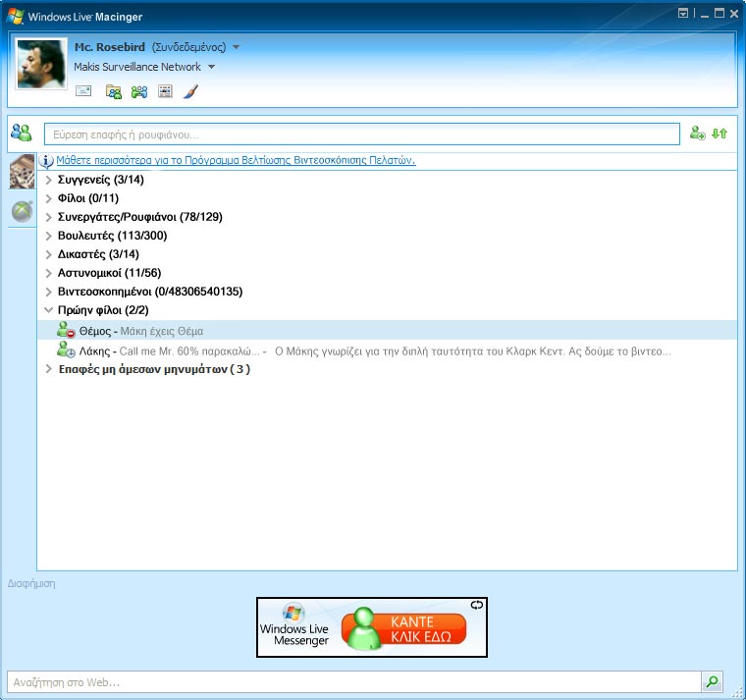Expand Επαφές μη άμεσων μηνυμάτων (3) group
Image resolution: width=746 pixels, height=700 pixels.
pyautogui.click(x=48, y=369)
